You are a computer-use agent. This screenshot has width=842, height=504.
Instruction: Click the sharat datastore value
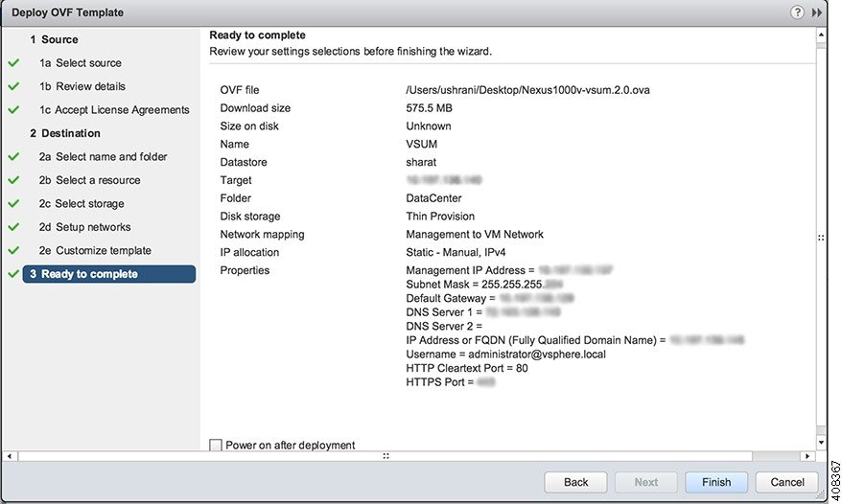pos(421,162)
